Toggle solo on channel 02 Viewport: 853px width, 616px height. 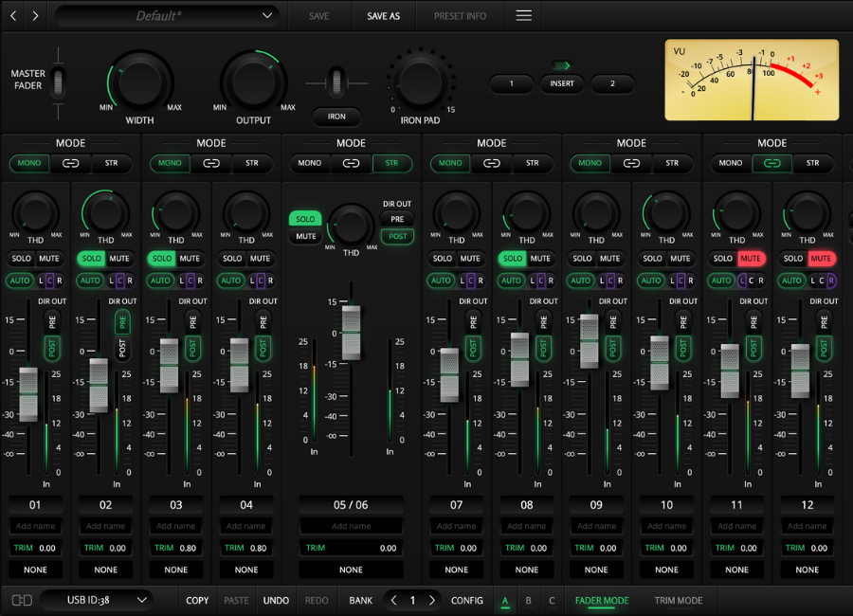[x=91, y=259]
